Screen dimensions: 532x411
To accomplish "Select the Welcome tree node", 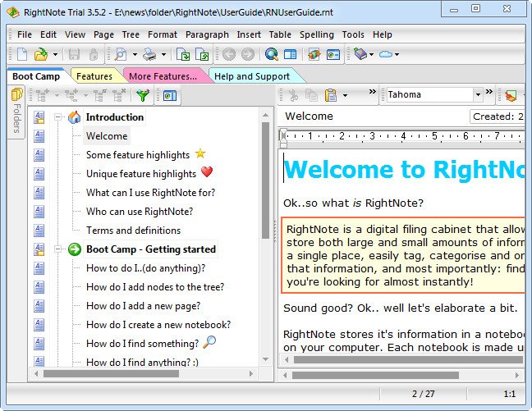I will 107,136.
